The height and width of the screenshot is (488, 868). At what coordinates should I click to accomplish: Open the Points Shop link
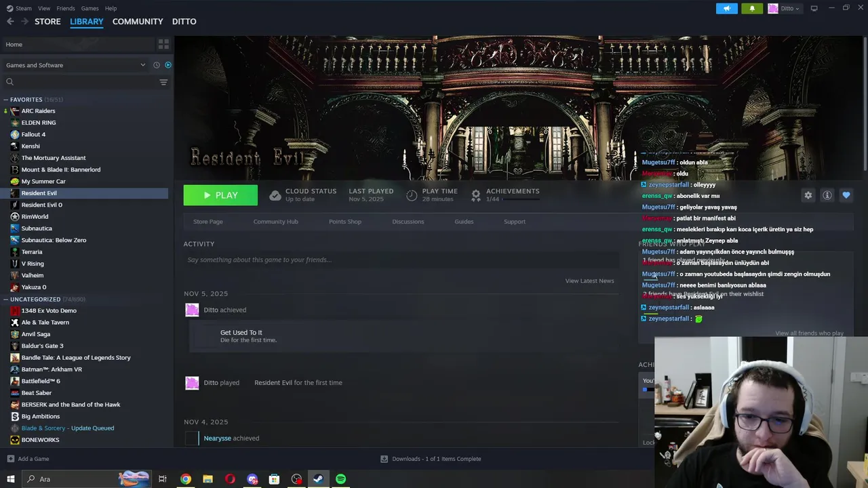pyautogui.click(x=345, y=222)
